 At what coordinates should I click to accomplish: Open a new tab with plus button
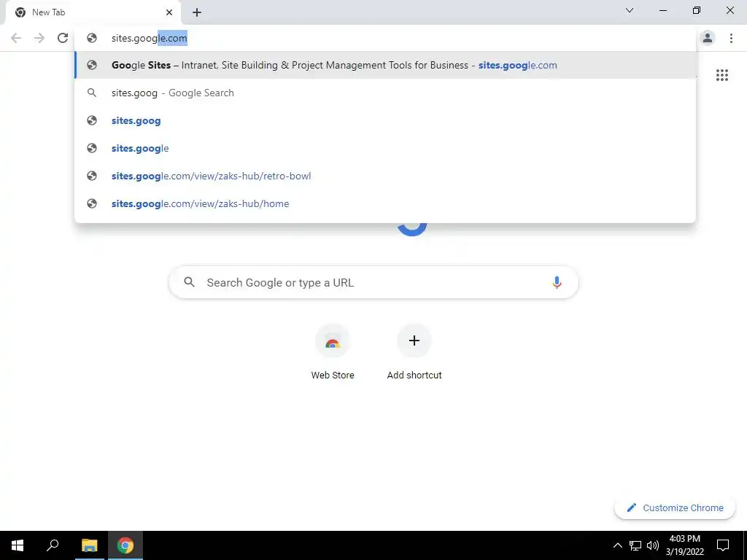(x=197, y=12)
